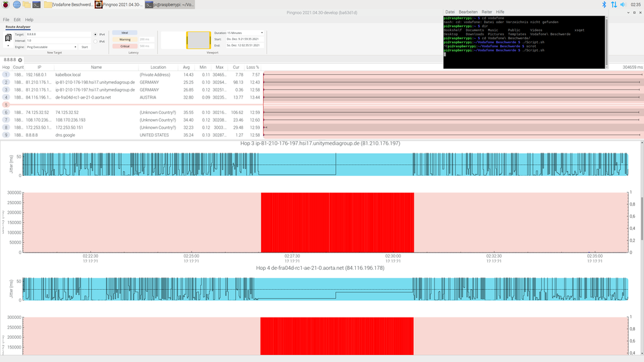The height and width of the screenshot is (362, 644).
Task: Click the Warning latency color swatch
Action: point(125,39)
